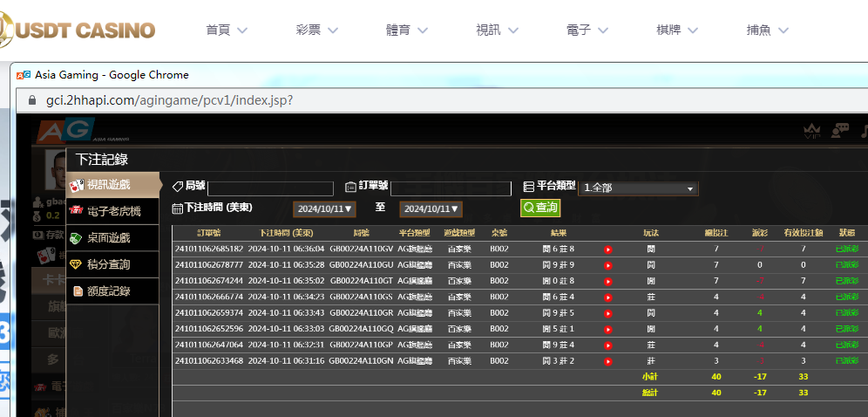Click the site security lock icon
This screenshot has width=868, height=417.
pyautogui.click(x=32, y=100)
